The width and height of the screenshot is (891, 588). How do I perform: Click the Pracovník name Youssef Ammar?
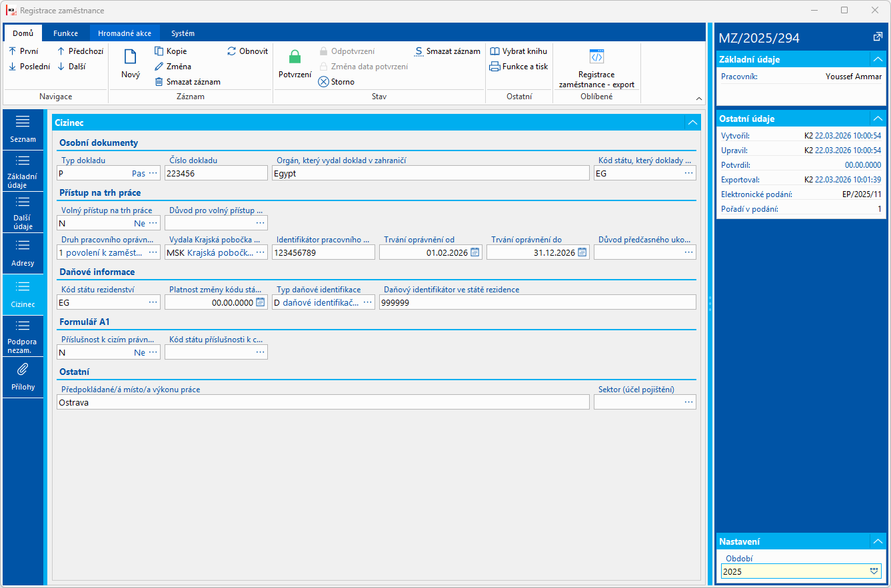click(854, 77)
